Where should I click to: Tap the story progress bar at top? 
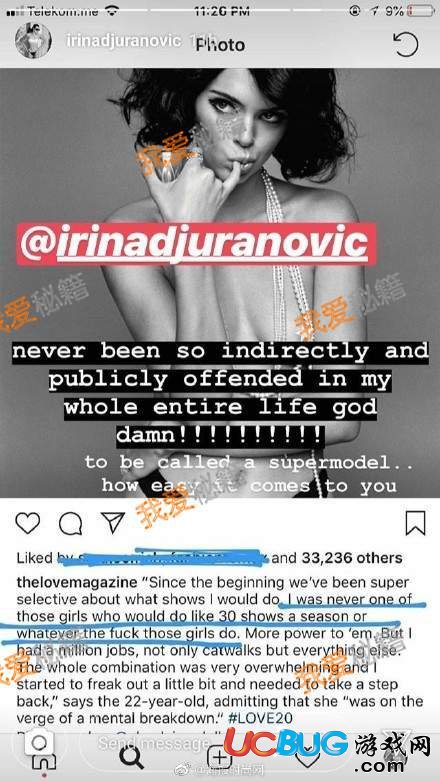[220, 9]
